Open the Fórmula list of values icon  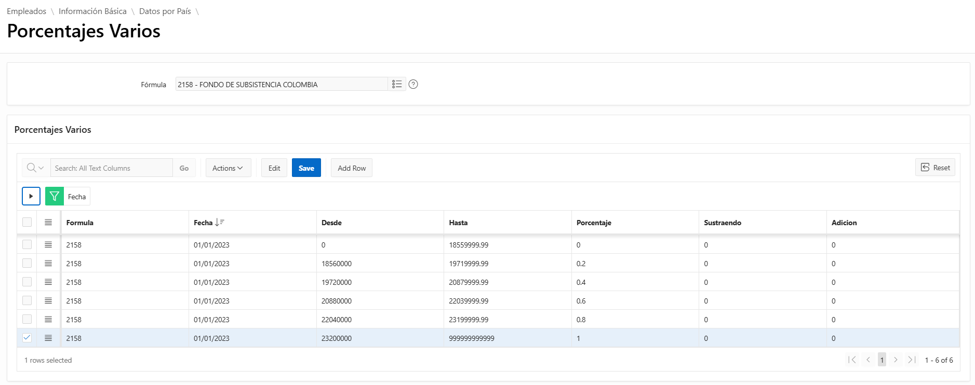397,85
